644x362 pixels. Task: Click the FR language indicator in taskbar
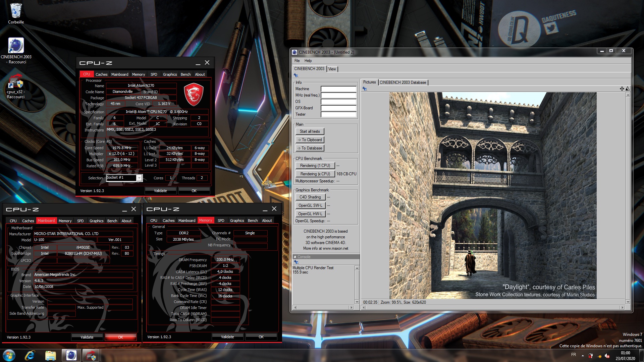click(574, 355)
